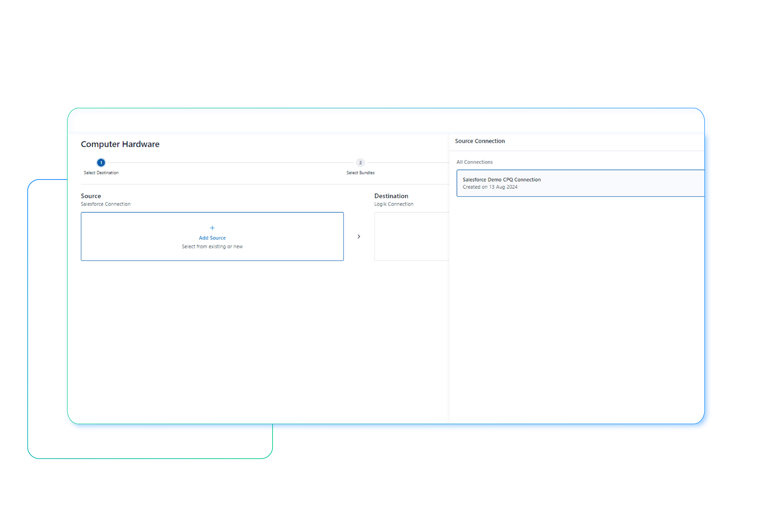Click the empty Destination connection box
This screenshot has width=772, height=532.
pyautogui.click(x=411, y=236)
